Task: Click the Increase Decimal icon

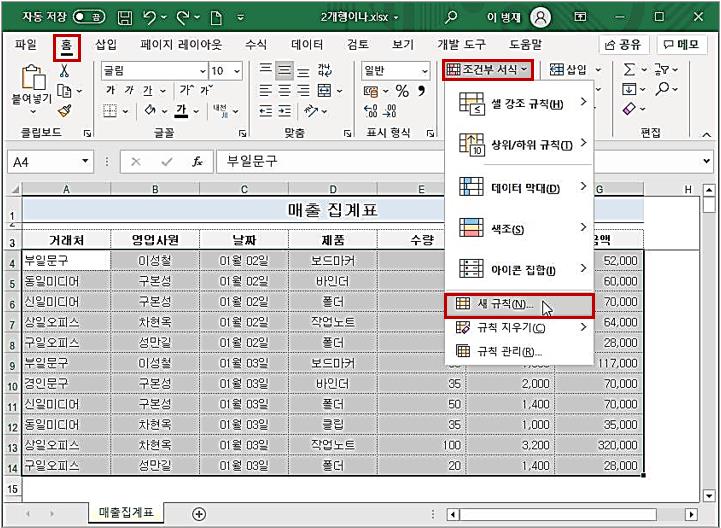Action: pos(370,111)
